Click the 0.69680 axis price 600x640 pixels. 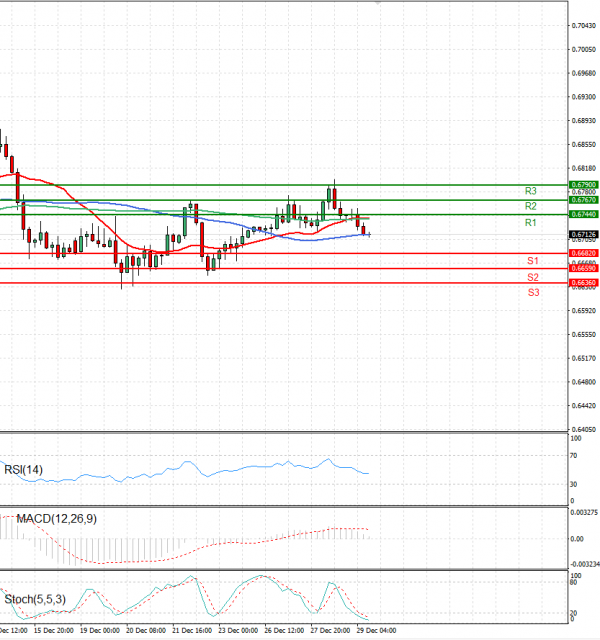click(x=584, y=73)
